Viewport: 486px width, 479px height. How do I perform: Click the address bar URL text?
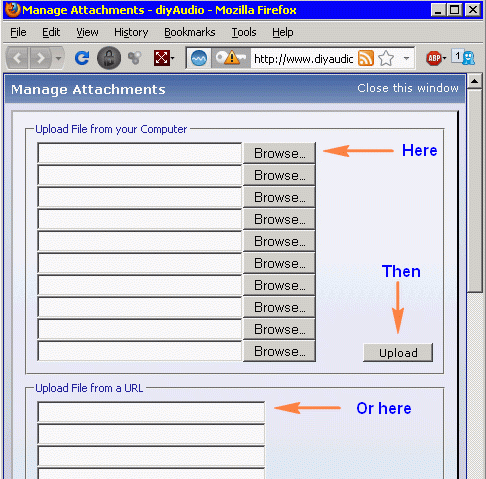303,59
